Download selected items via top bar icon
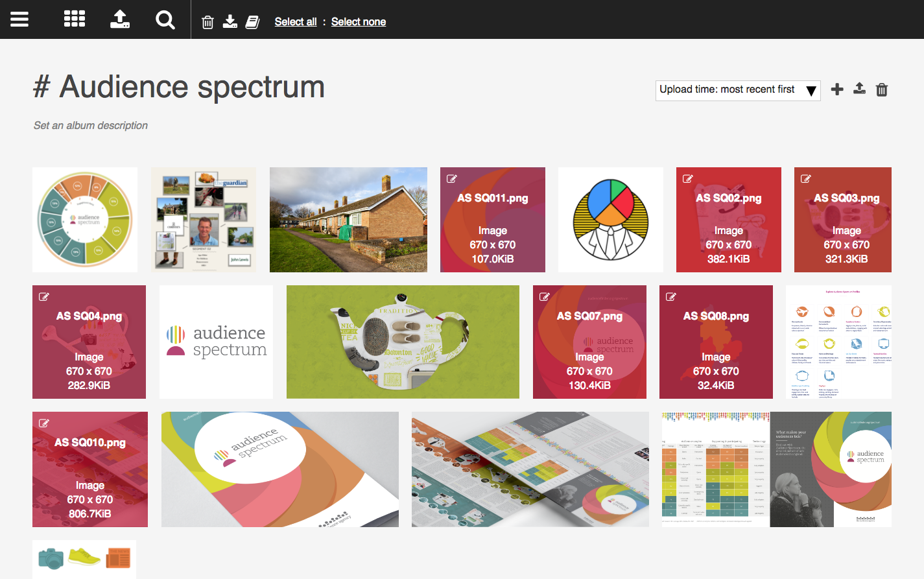Image resolution: width=924 pixels, height=579 pixels. click(x=230, y=22)
